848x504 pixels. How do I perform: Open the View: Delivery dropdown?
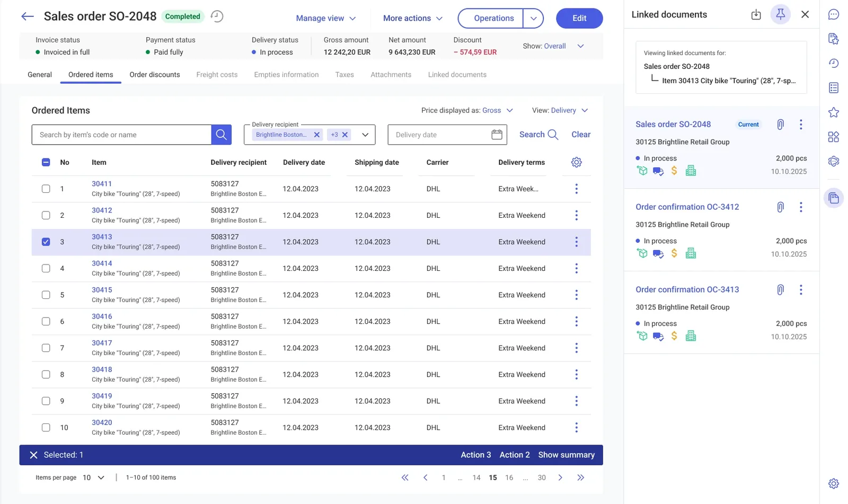click(x=560, y=110)
